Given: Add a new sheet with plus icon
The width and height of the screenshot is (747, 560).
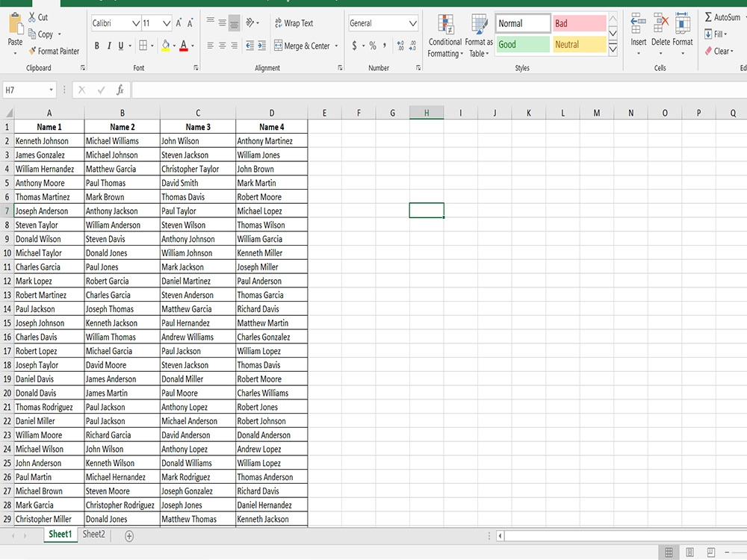Looking at the screenshot, I should 129,536.
